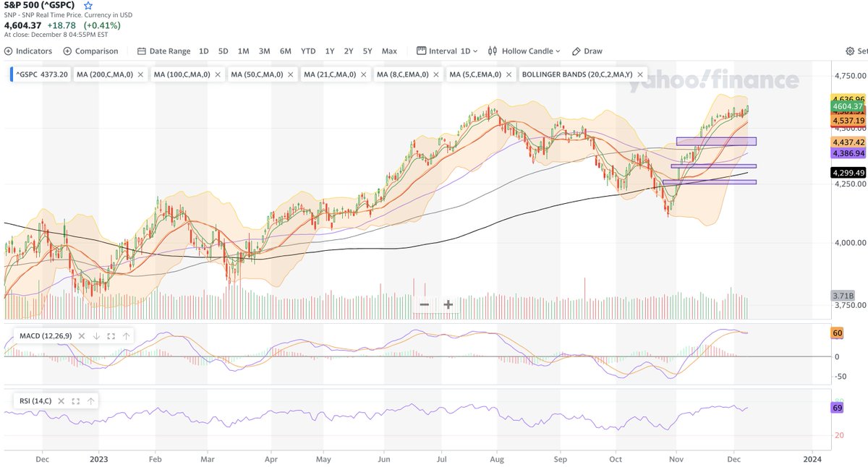Viewport: 868px width, 467px height.
Task: Zoom out the chart with minus
Action: click(x=425, y=304)
